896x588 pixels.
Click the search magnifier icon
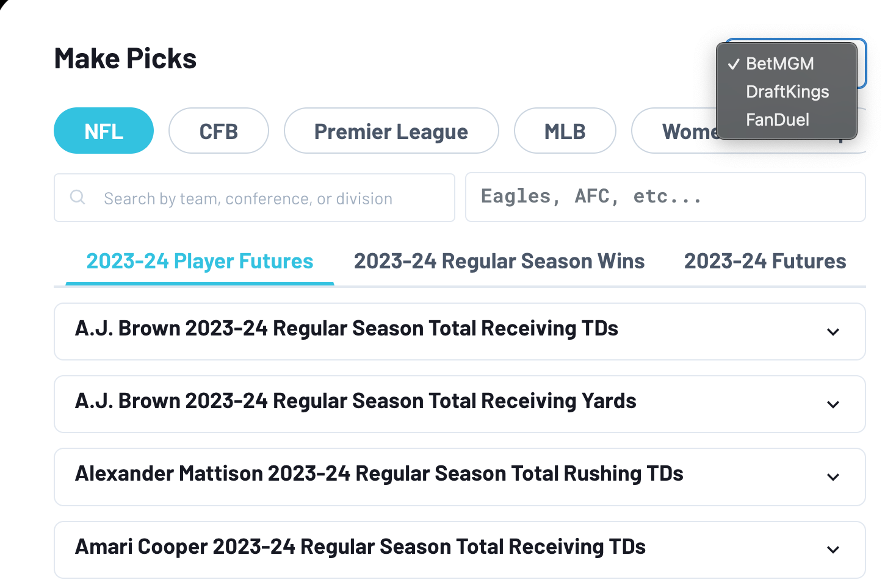point(78,197)
